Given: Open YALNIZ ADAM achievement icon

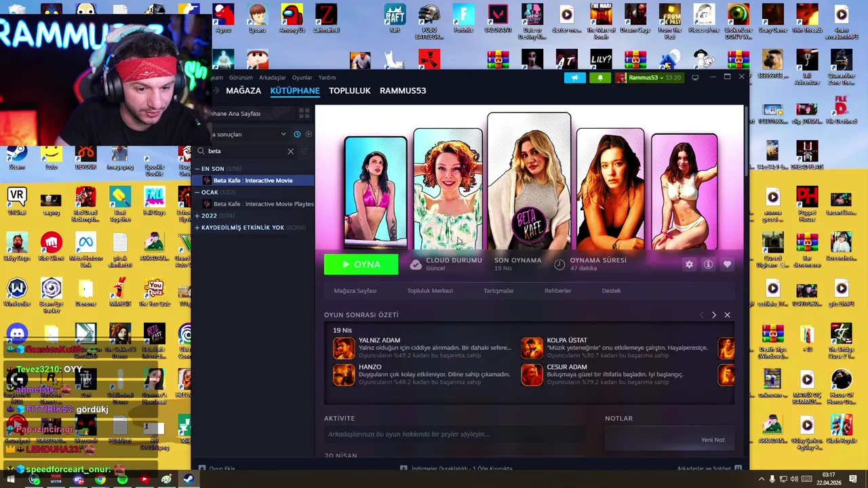Looking at the screenshot, I should [x=344, y=348].
